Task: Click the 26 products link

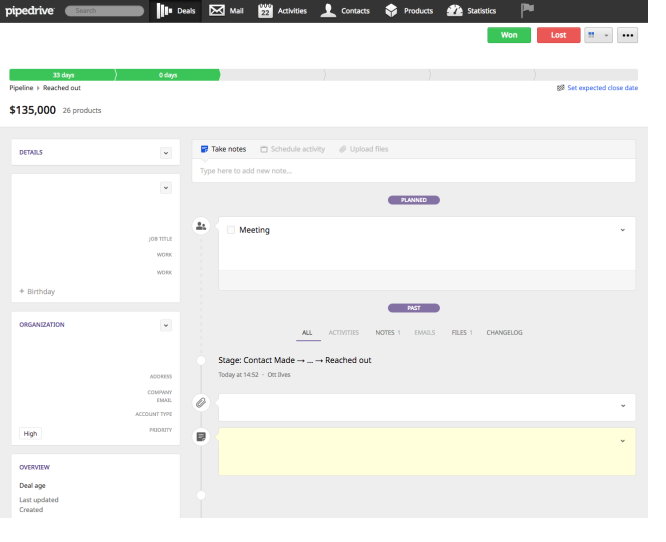Action: pyautogui.click(x=82, y=110)
